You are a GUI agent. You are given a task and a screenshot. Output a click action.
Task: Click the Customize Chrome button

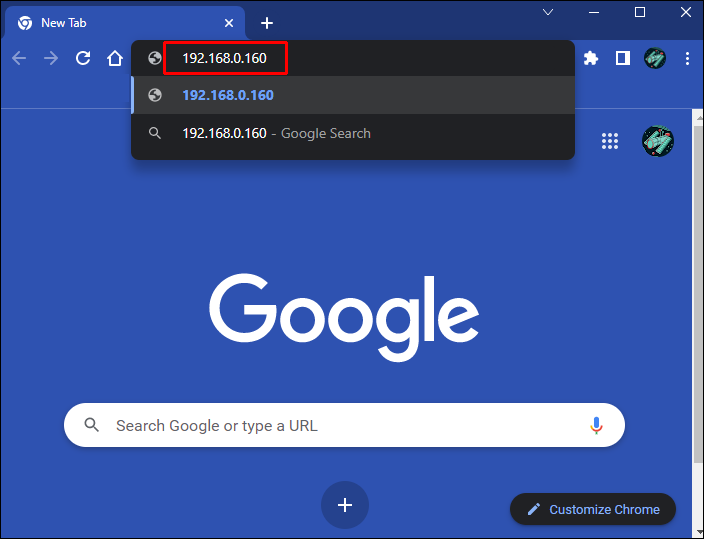click(x=593, y=509)
